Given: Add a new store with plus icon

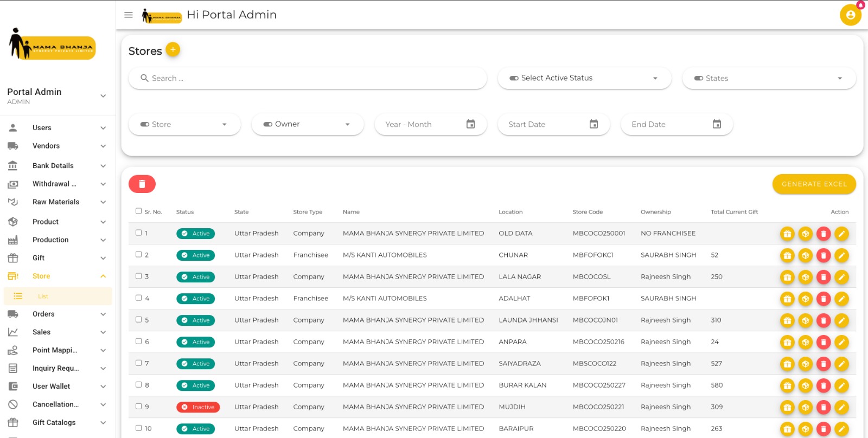Looking at the screenshot, I should (173, 50).
